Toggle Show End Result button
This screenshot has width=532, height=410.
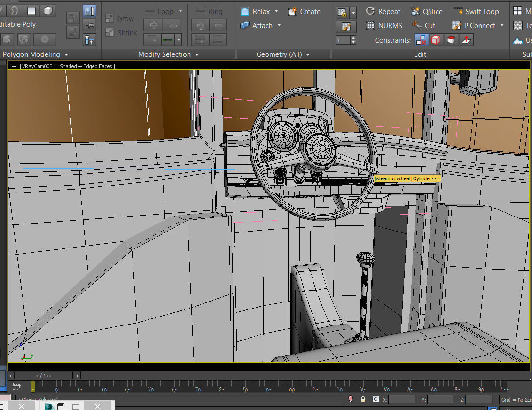(89, 11)
